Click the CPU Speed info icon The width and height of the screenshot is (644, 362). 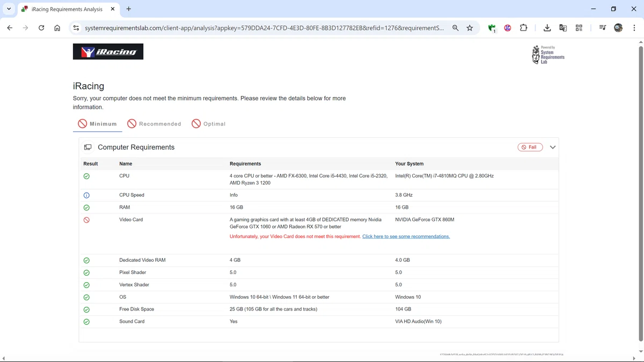(86, 195)
